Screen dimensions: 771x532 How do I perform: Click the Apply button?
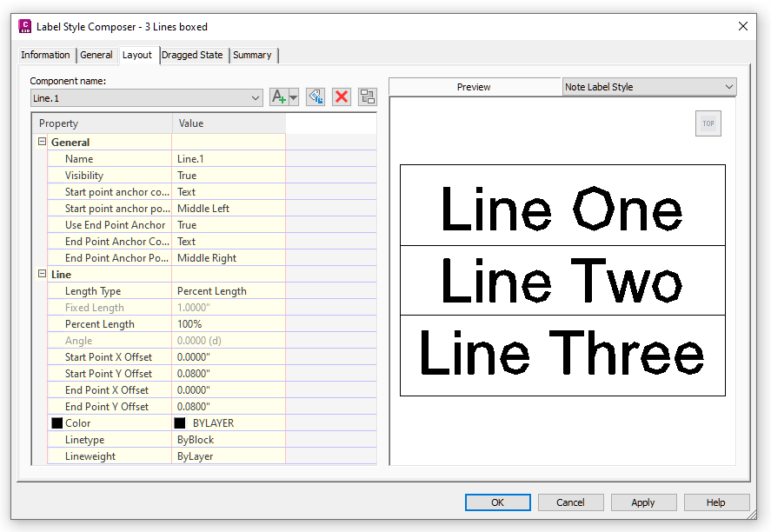643,502
